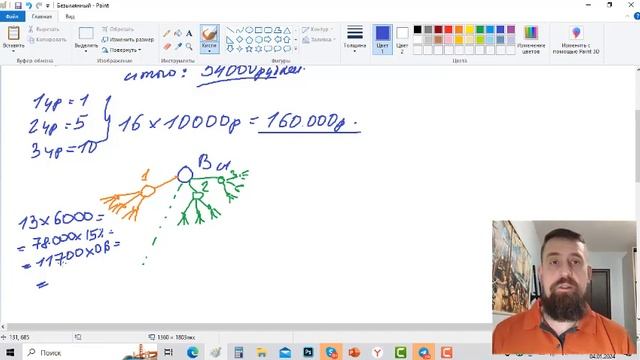Screen dimensions: 640x360
Task: Switch to the View (Вид) tab
Action: pyautogui.click(x=70, y=17)
